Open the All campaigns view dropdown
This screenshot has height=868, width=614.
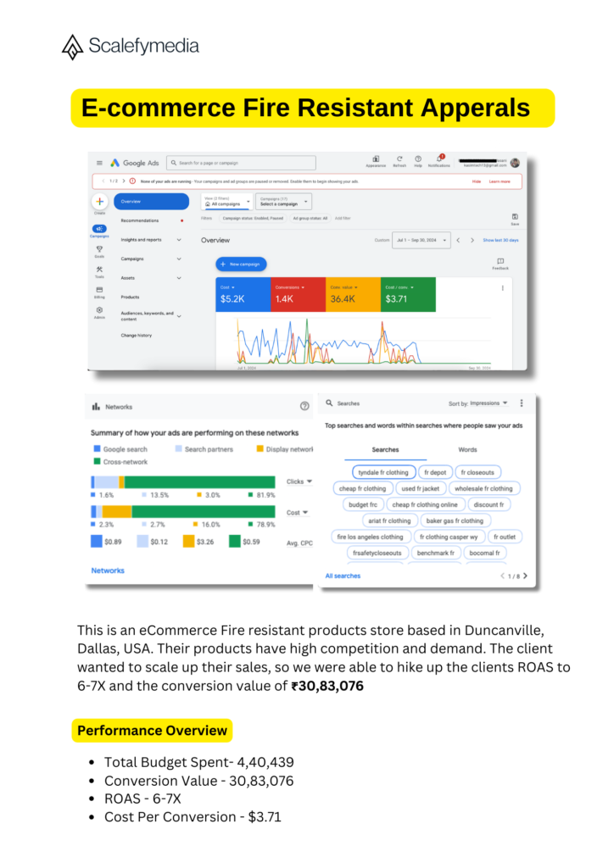tap(226, 202)
